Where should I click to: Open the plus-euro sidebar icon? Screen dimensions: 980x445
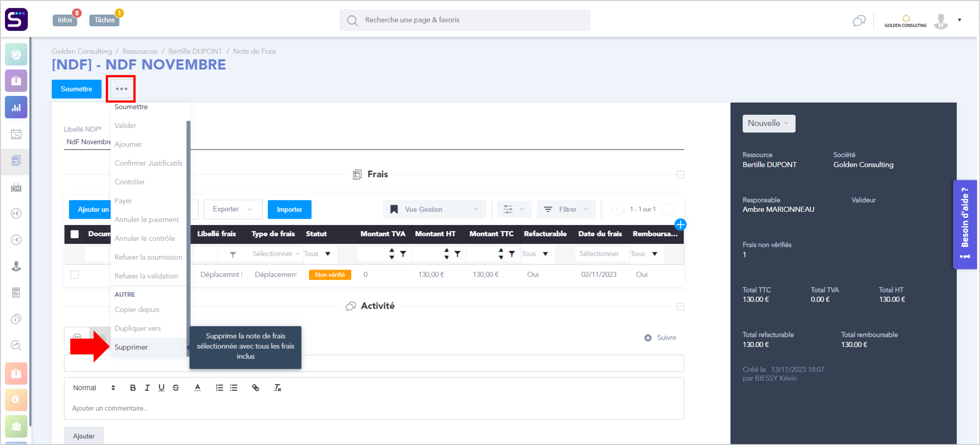point(16,214)
